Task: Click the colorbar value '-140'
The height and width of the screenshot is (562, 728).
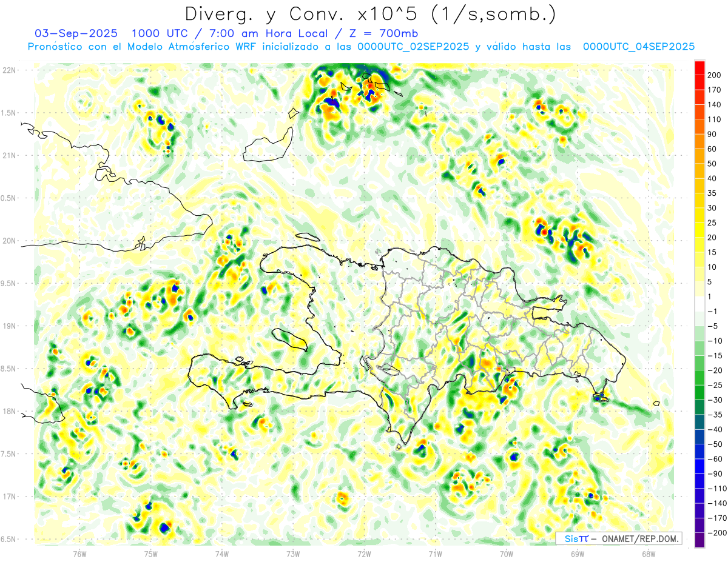Action: (x=716, y=503)
